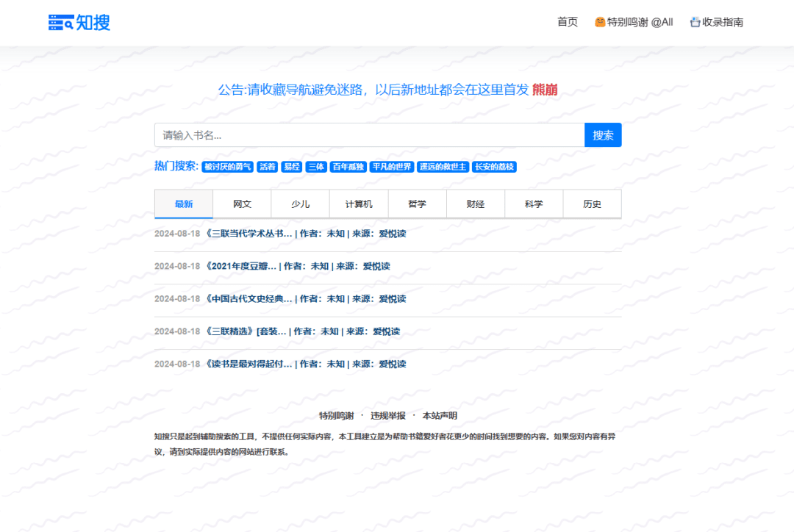
Task: Switch to the 网文 tab
Action: point(242,204)
